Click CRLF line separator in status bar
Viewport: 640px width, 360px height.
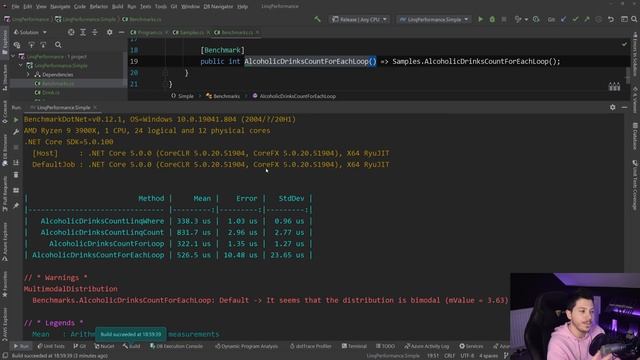(x=449, y=356)
